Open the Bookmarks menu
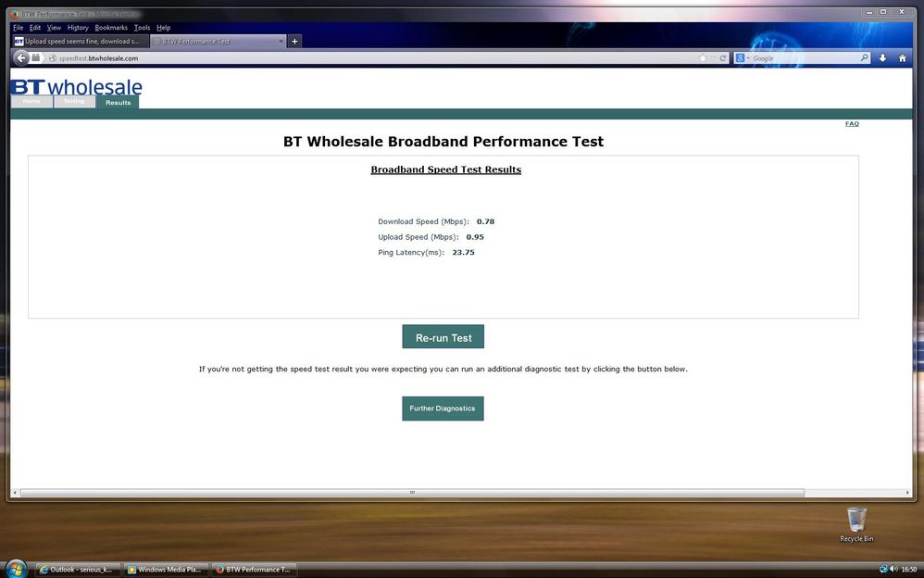924x578 pixels. pyautogui.click(x=111, y=28)
